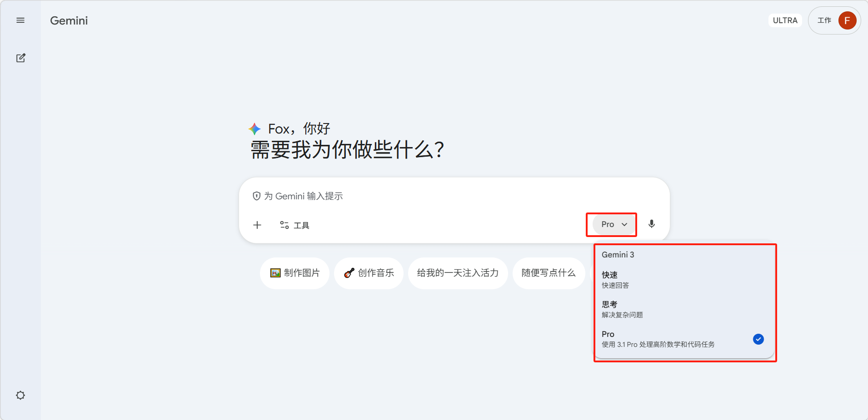Click the ULTRA plan badge

coord(785,20)
